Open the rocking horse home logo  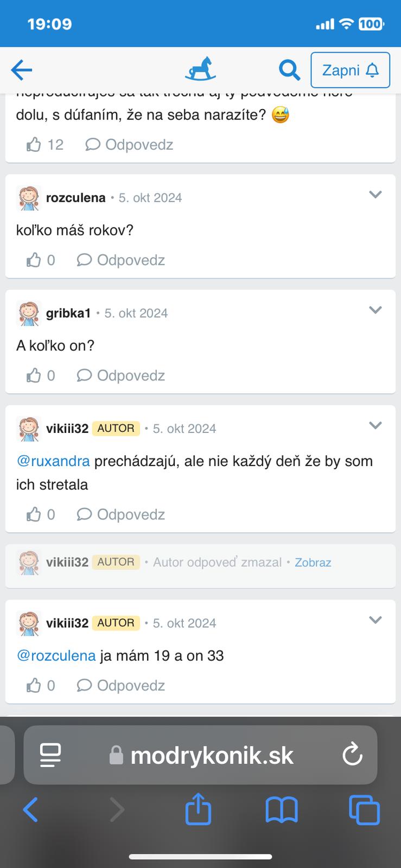click(x=200, y=70)
